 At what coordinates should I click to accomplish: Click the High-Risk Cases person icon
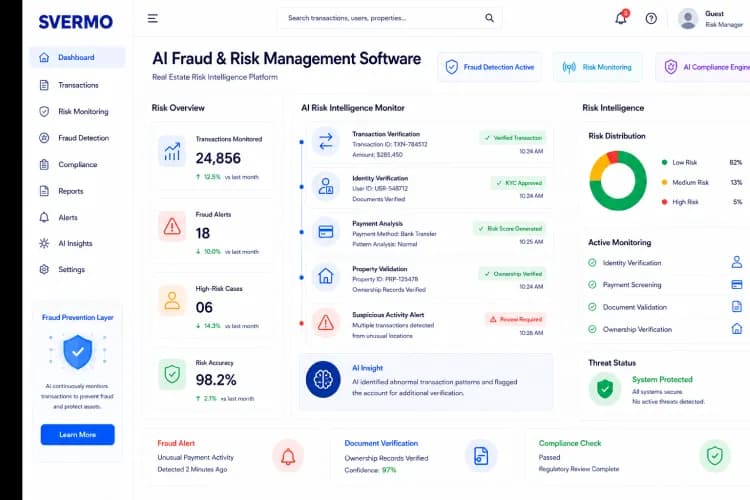172,300
